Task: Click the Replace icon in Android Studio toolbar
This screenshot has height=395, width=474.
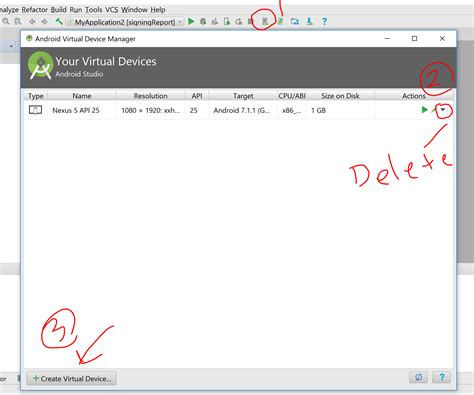Action: click(x=17, y=22)
